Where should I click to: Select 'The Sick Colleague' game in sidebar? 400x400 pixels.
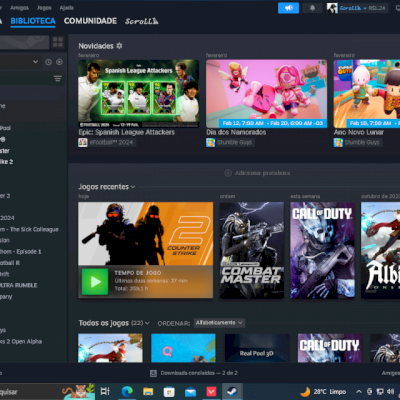(x=29, y=229)
